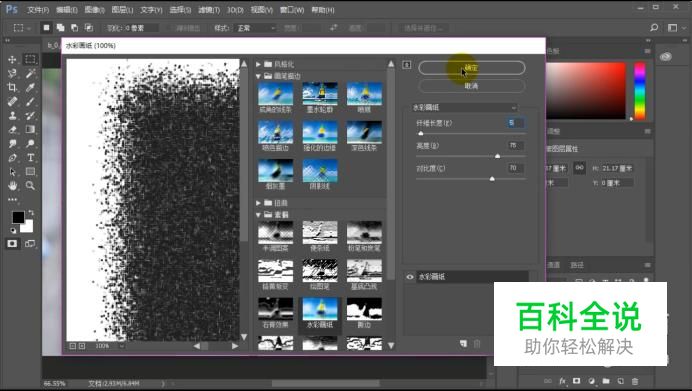The height and width of the screenshot is (391, 692).
Task: Collapse the 素描 filter folder
Action: coord(259,214)
